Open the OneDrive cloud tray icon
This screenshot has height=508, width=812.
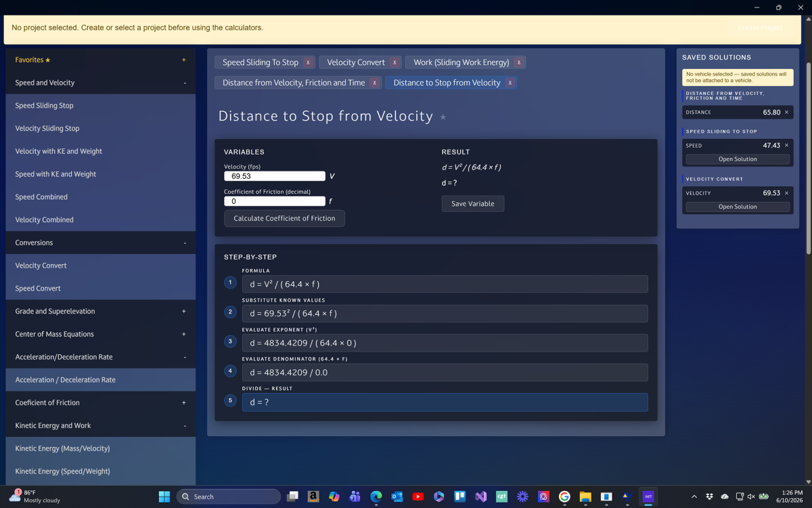pyautogui.click(x=725, y=496)
